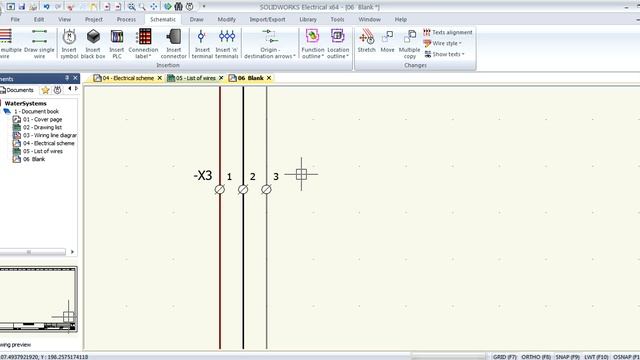This screenshot has height=360, width=640.
Task: Open Show texts dropdown
Action: coord(444,54)
